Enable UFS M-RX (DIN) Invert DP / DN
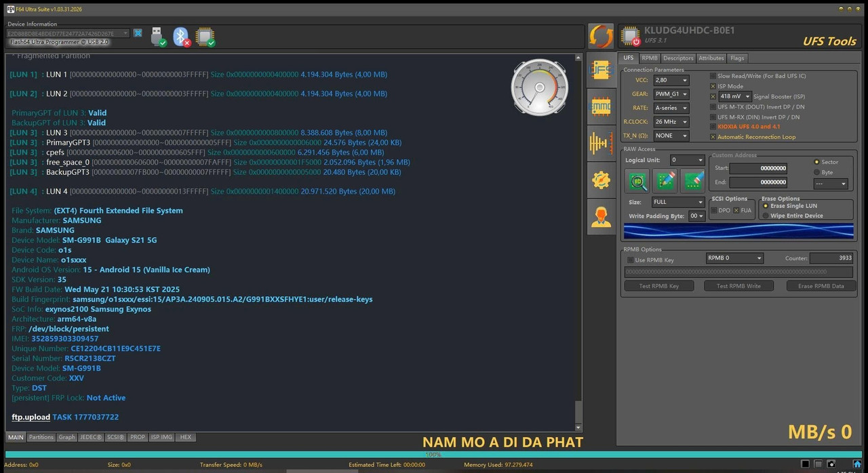868x473 pixels. pos(713,117)
